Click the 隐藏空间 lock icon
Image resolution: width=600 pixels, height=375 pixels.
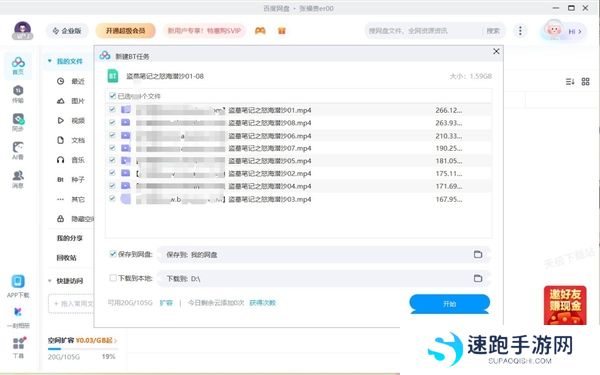click(60, 219)
